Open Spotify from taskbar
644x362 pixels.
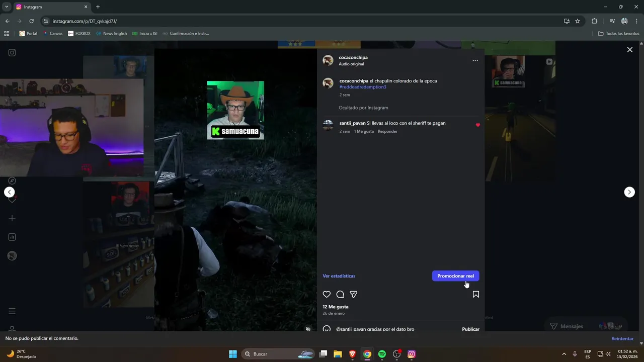coord(382,354)
